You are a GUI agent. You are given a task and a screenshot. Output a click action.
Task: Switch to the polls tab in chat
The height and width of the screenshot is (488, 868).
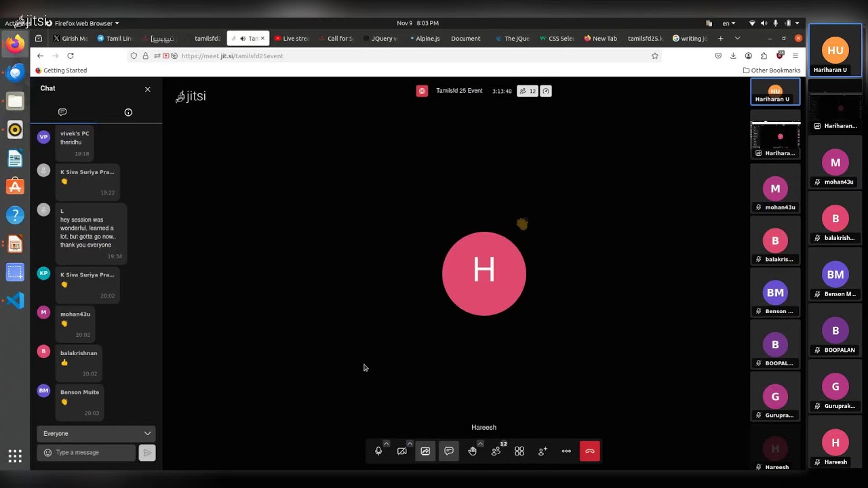pyautogui.click(x=128, y=113)
